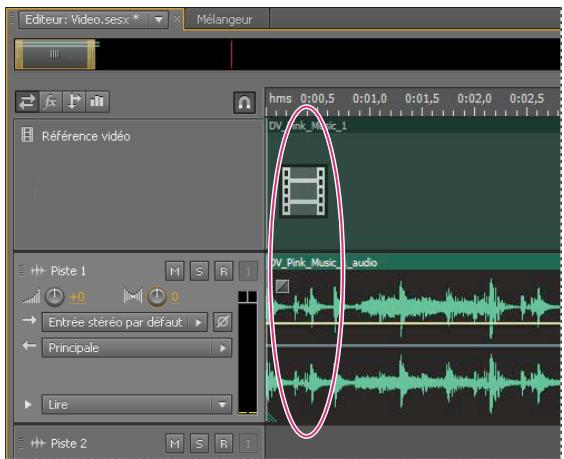Click the timeline ruler at 0:02,0

click(x=474, y=99)
